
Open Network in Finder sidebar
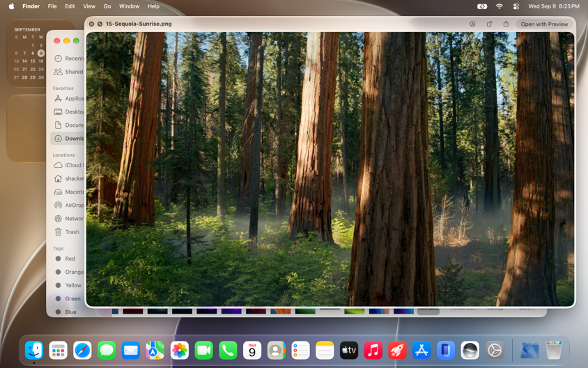[x=69, y=218]
